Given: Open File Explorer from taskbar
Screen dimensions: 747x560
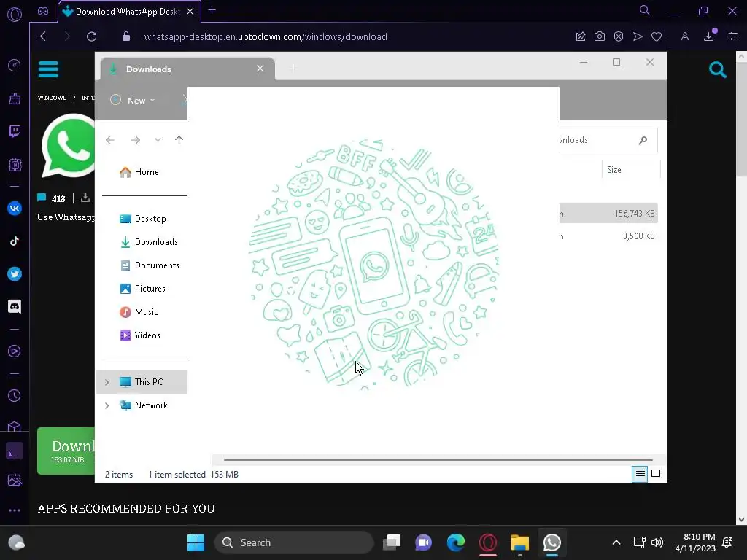Looking at the screenshot, I should pos(519,542).
